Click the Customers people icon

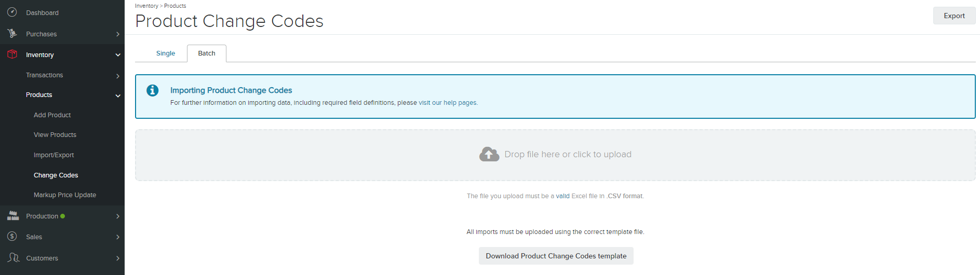click(x=13, y=257)
